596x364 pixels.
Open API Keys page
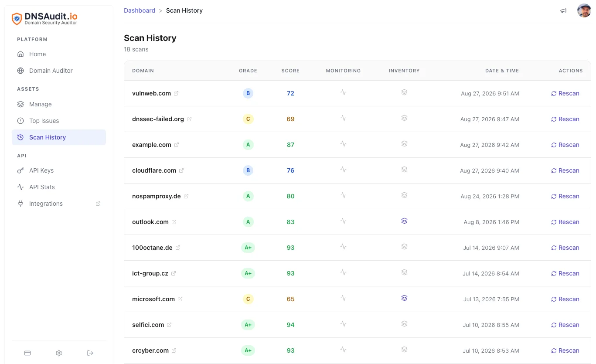pos(59,170)
